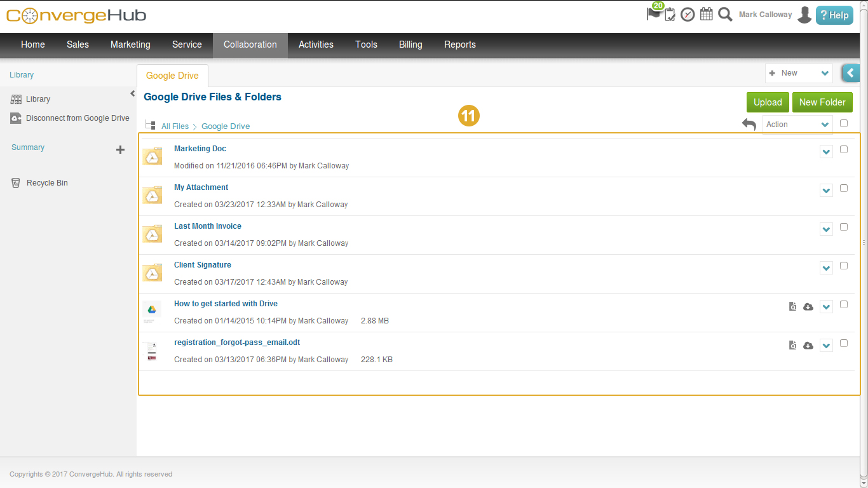The image size is (868, 488).
Task: Click the Recycle Bin icon
Action: coord(16,183)
